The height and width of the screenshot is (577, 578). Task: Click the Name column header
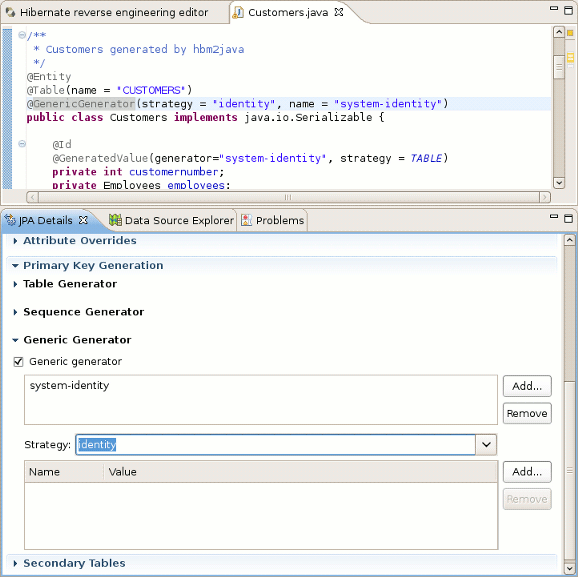pos(64,472)
